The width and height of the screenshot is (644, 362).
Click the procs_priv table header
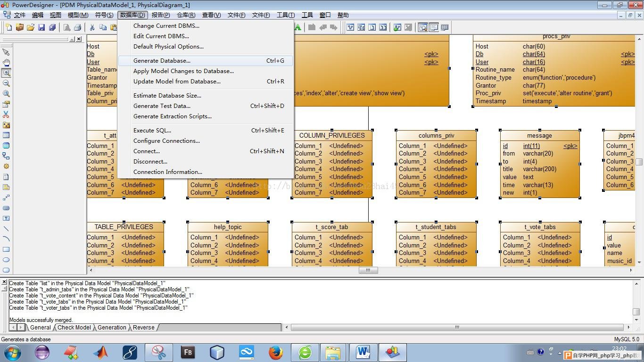tap(556, 37)
